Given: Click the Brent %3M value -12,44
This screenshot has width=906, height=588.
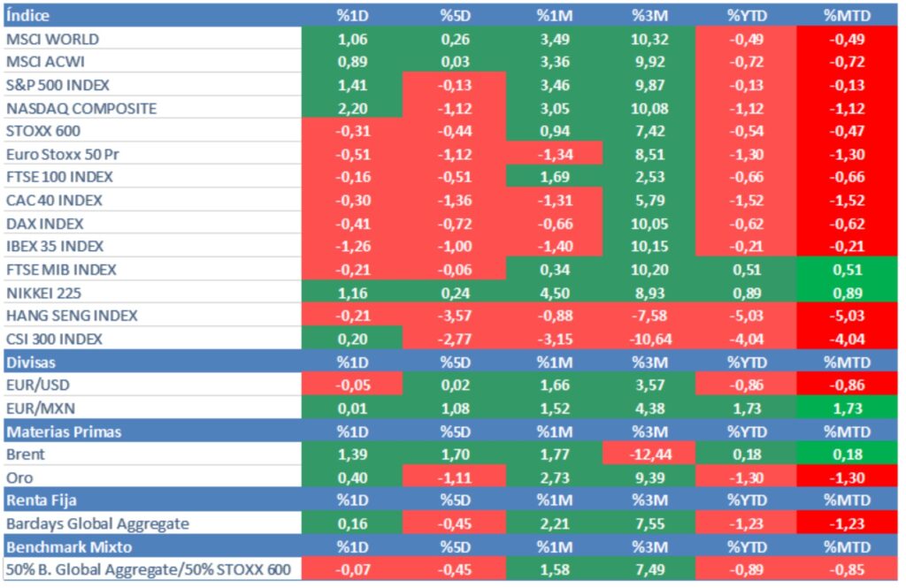Looking at the screenshot, I should [x=650, y=454].
